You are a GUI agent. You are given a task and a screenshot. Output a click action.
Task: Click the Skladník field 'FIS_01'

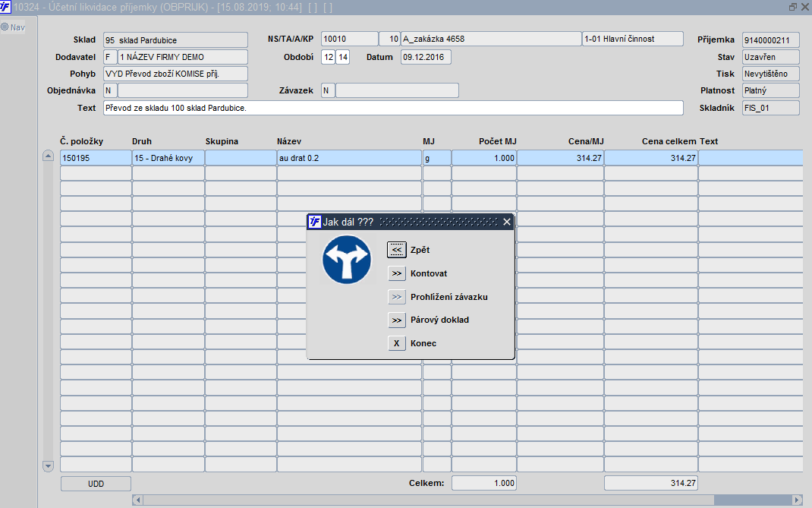(770, 108)
